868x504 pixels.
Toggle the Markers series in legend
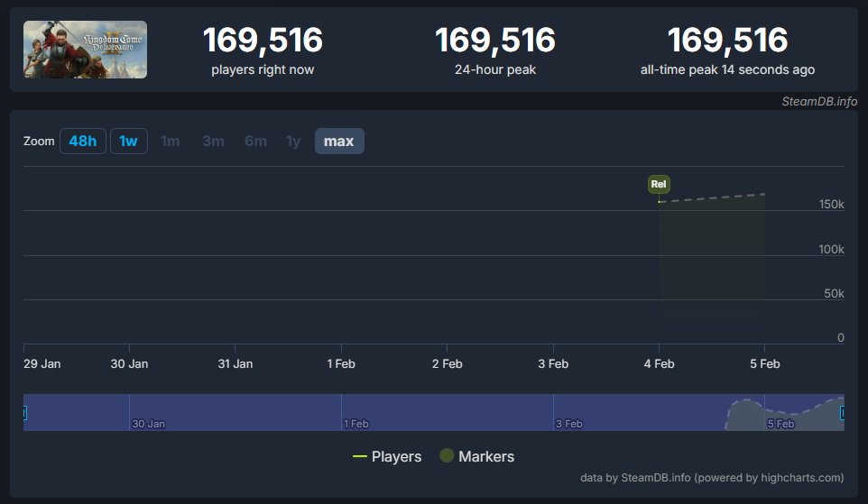click(485, 457)
